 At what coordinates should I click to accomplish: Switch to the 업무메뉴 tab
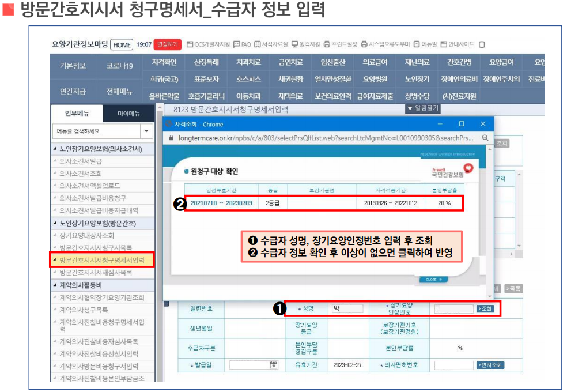(x=77, y=114)
